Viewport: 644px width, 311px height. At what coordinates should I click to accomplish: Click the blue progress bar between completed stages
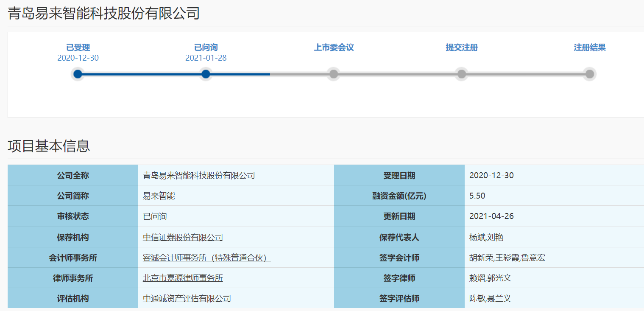coord(142,74)
